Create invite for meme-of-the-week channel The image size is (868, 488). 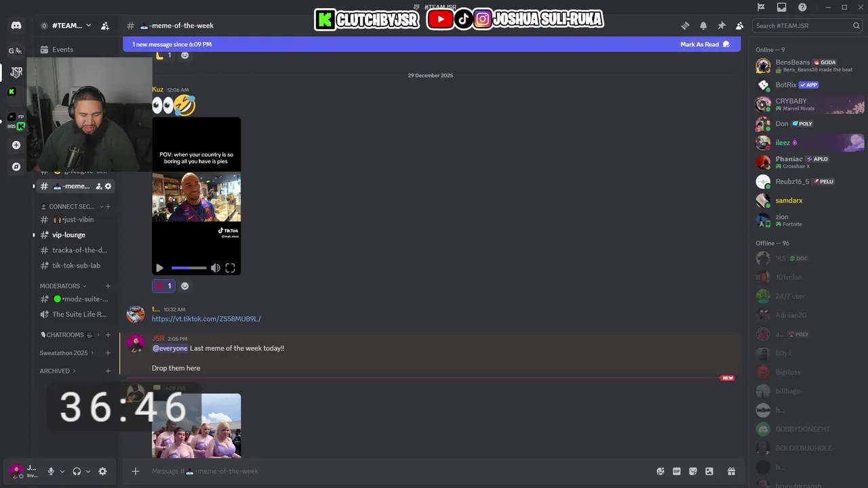tap(98, 186)
